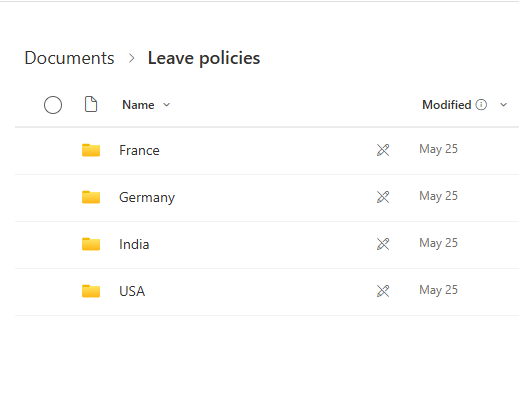Click the crossed-pencil icon on Germany row

click(383, 197)
